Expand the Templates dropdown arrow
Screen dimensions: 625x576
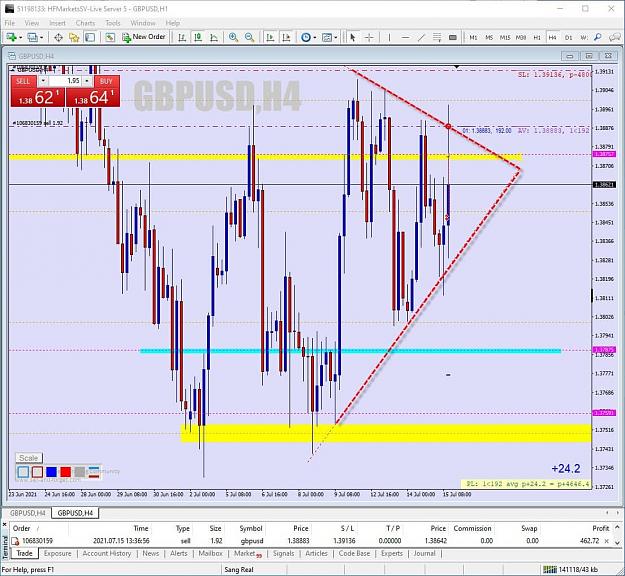coord(336,37)
